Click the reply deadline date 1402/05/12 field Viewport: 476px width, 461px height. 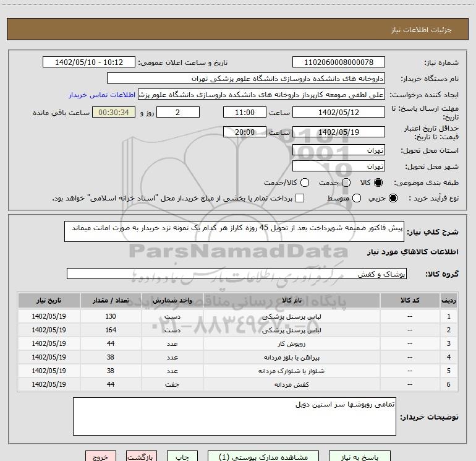point(339,112)
